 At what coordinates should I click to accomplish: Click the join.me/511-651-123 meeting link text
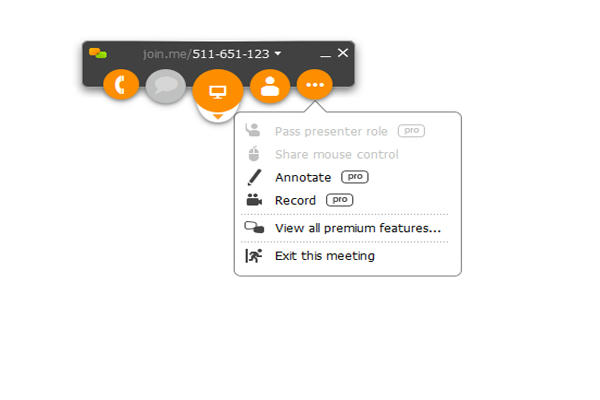tap(206, 54)
